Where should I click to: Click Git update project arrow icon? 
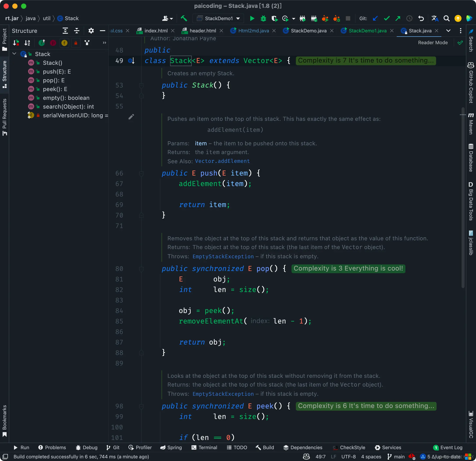[375, 18]
